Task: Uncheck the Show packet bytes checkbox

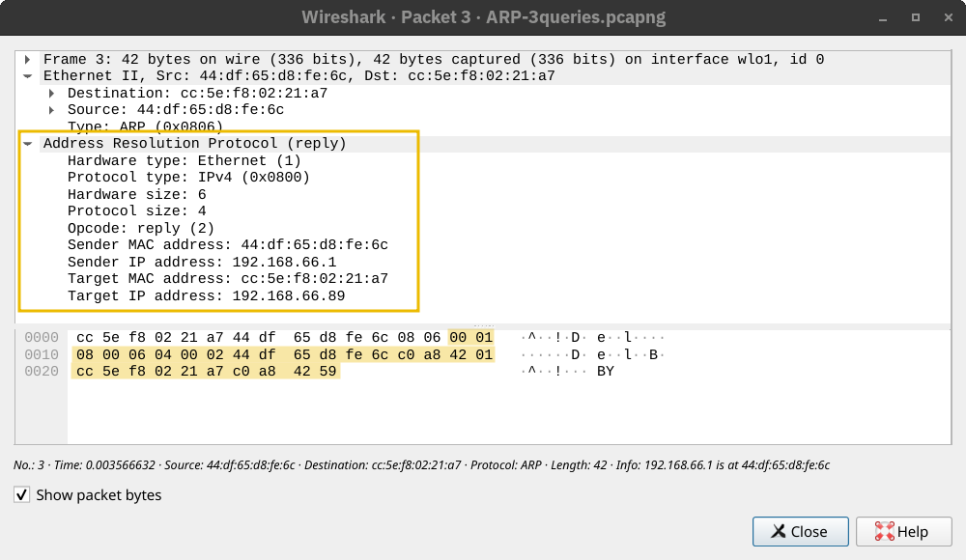Action: pyautogui.click(x=22, y=495)
